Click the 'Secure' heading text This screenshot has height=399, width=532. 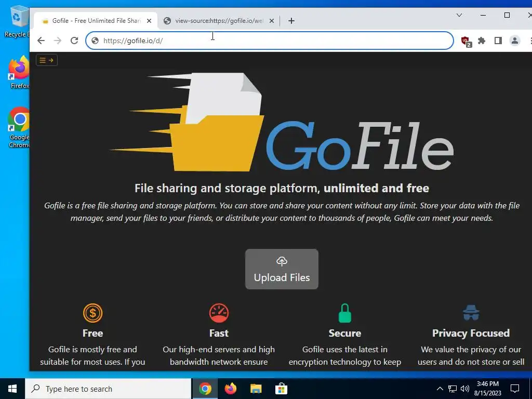pyautogui.click(x=345, y=333)
